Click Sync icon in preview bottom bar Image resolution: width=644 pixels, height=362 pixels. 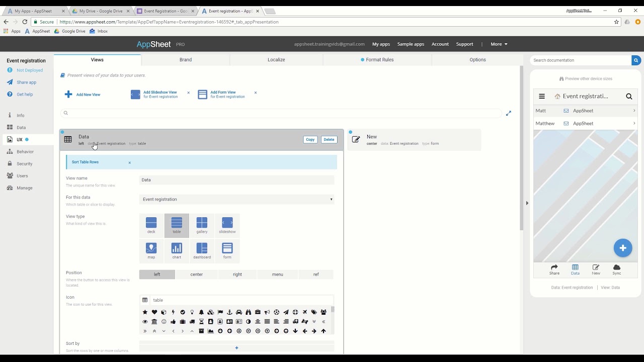coord(616,269)
